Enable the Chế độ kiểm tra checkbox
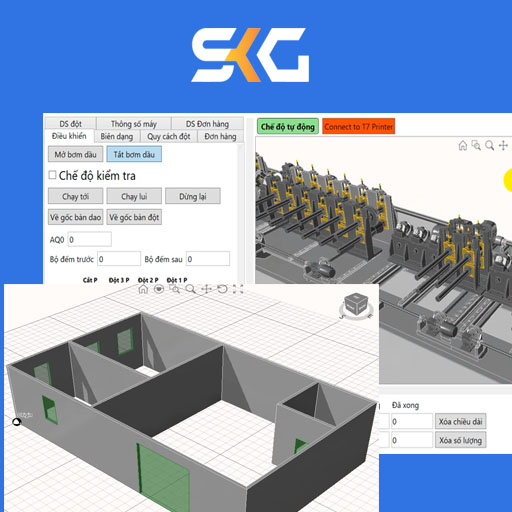The image size is (512, 512). [x=52, y=175]
